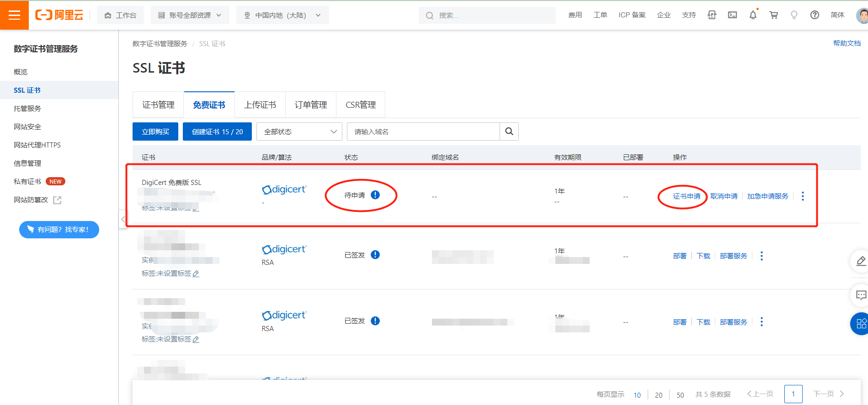
Task: Open the hamburger menu in the top bar
Action: [14, 15]
